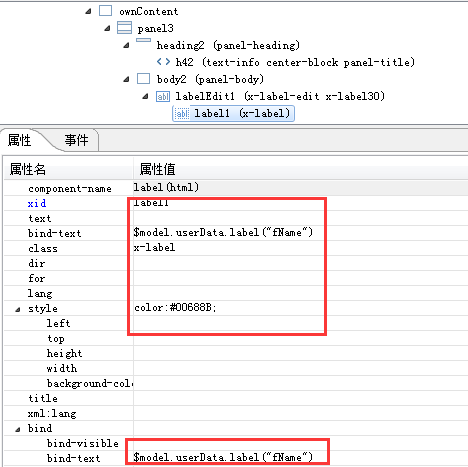Click the bind property group name
Viewport: 468px width, 467px height.
[x=40, y=428]
